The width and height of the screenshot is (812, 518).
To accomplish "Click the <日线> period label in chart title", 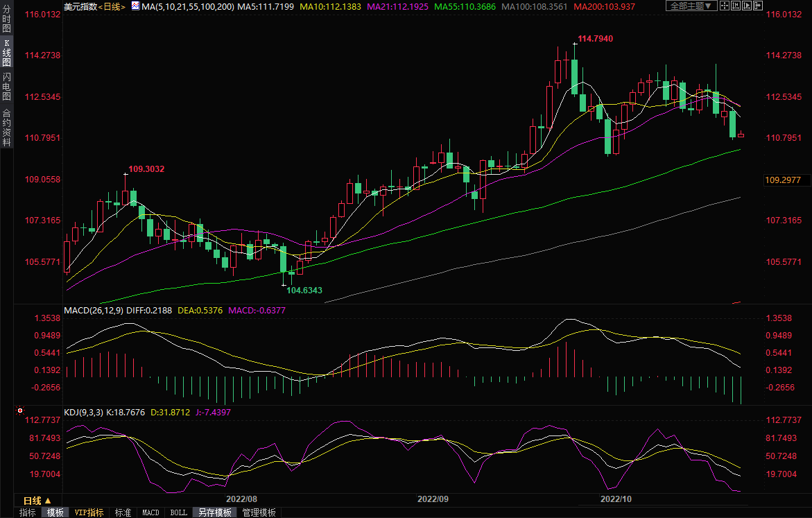I will click(112, 6).
